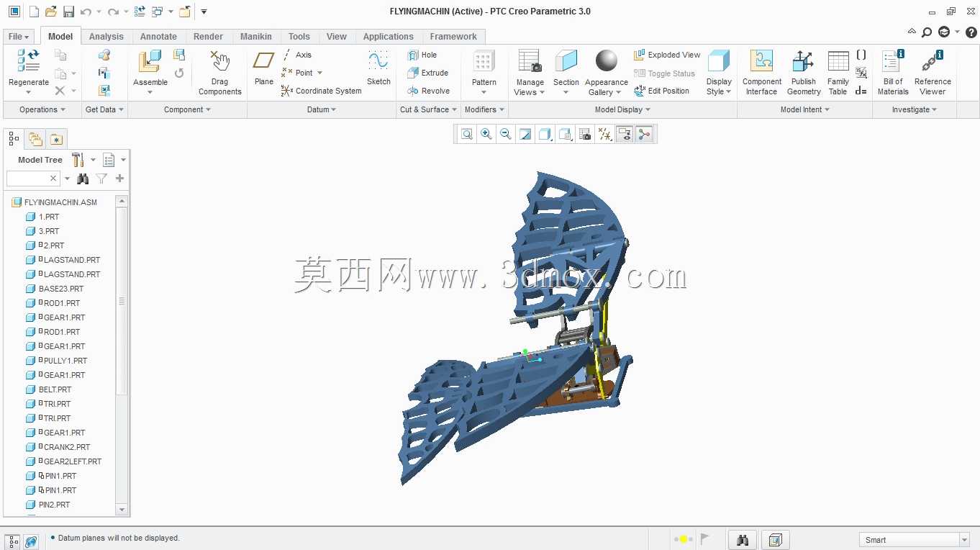The height and width of the screenshot is (550, 980).
Task: Open Component Interface
Action: (x=761, y=73)
